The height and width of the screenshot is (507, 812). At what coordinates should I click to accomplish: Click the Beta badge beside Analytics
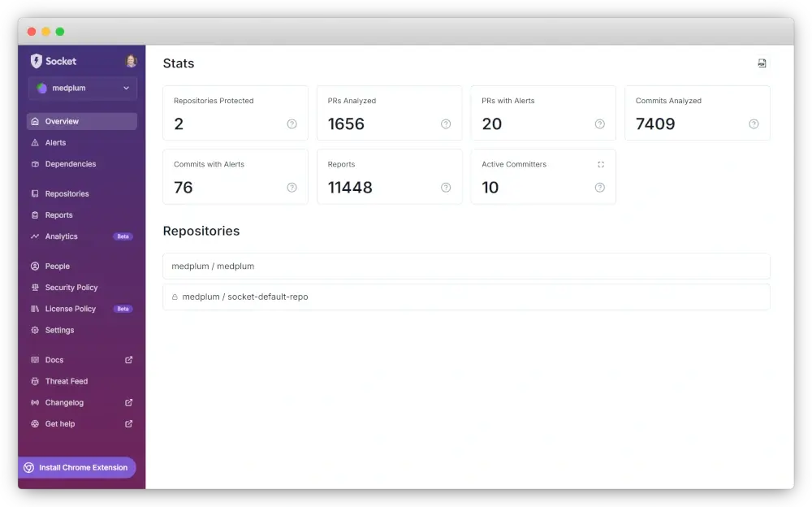point(123,236)
